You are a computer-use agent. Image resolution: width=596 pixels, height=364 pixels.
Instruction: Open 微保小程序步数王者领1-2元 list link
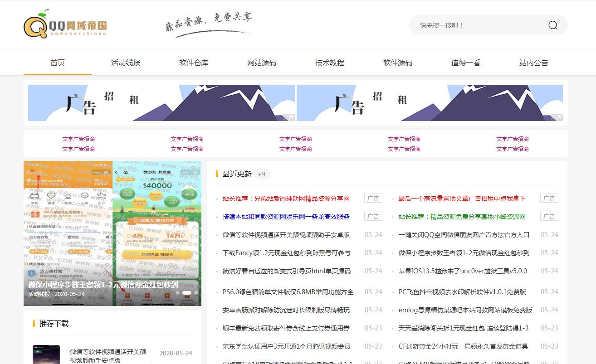point(464,253)
